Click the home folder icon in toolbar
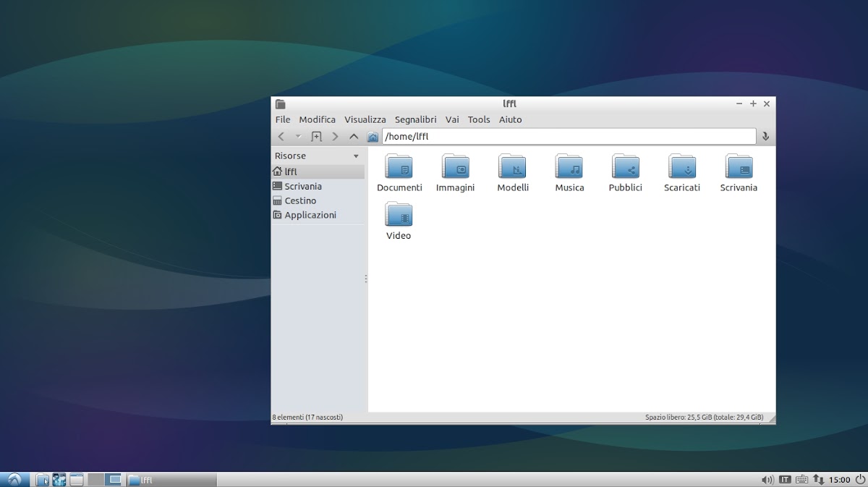The image size is (868, 487). [373, 137]
